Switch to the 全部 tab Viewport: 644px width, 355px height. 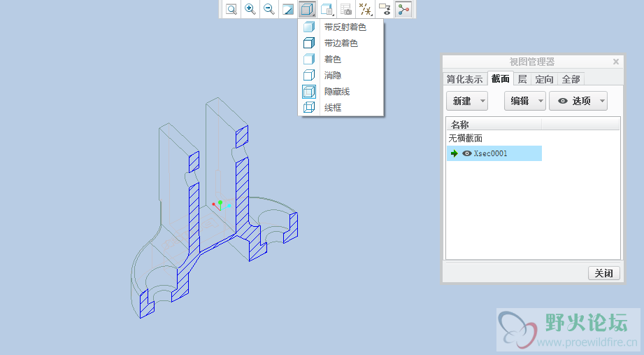coord(571,79)
